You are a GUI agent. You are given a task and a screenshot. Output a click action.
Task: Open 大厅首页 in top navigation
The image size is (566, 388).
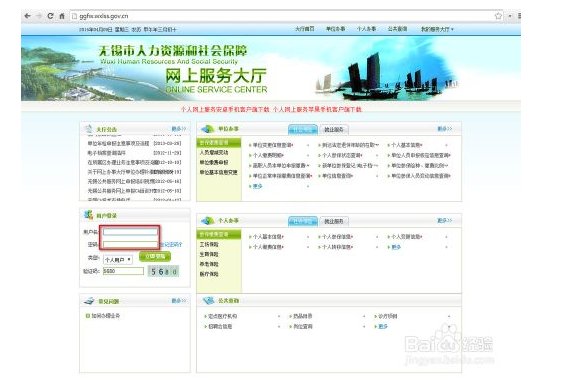pyautogui.click(x=305, y=29)
